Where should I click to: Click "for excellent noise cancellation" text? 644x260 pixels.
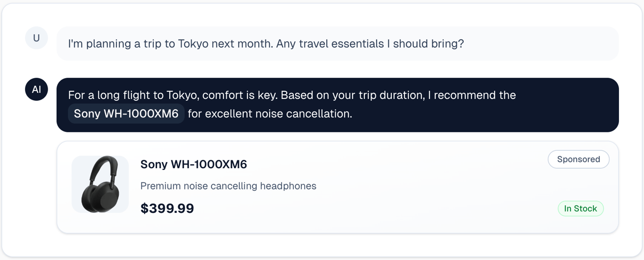(270, 114)
